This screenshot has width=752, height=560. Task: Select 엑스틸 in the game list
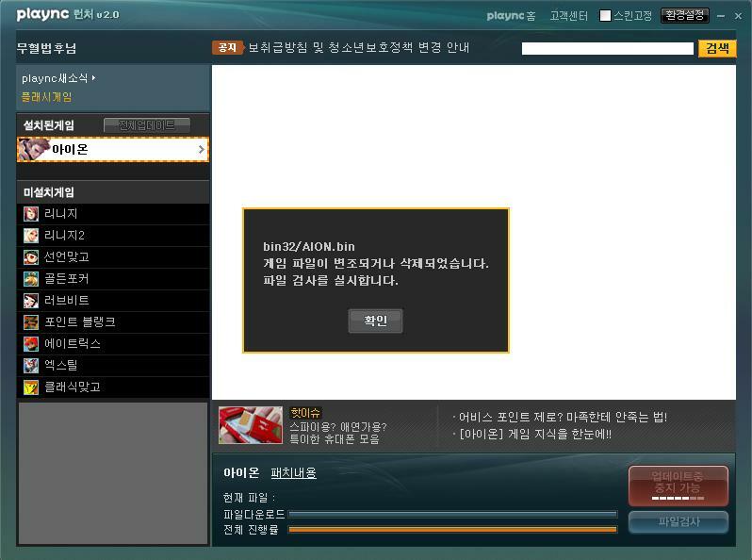click(x=113, y=365)
